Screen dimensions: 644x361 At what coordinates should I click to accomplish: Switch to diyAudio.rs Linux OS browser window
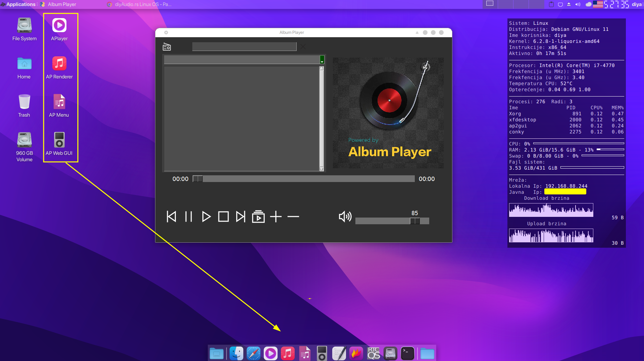point(140,4)
